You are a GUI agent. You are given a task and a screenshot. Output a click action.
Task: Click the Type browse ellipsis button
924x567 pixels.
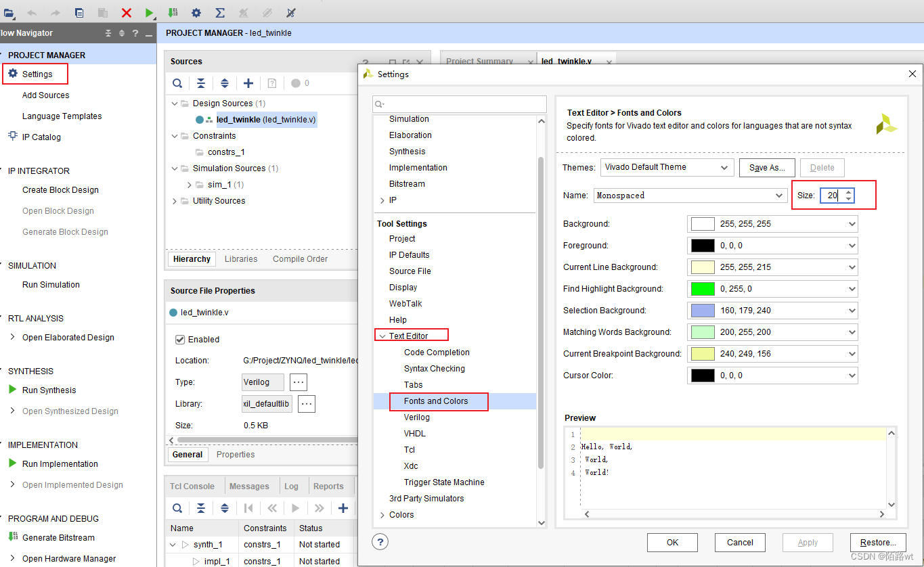tap(299, 382)
